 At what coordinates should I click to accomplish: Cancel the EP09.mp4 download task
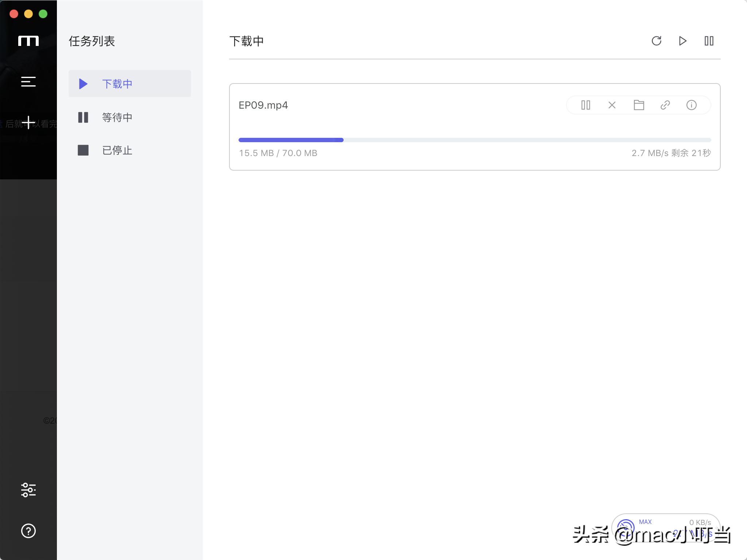(x=612, y=105)
